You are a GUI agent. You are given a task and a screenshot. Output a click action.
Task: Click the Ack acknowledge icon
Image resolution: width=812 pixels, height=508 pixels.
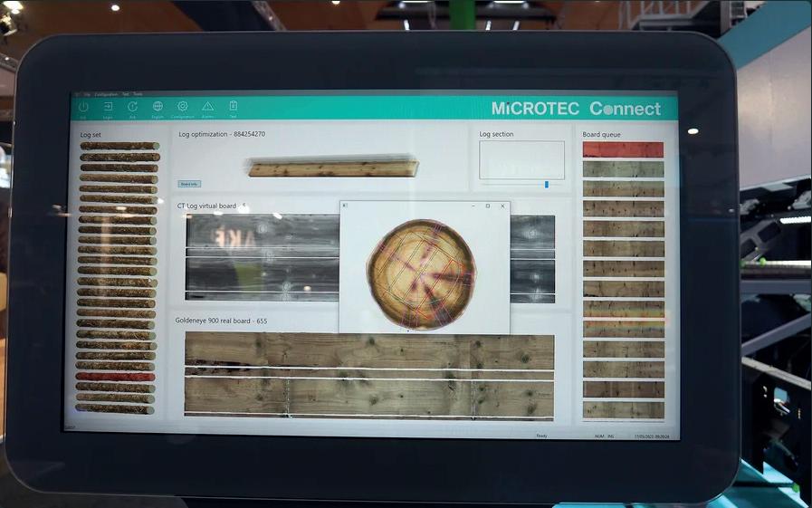coord(132,107)
